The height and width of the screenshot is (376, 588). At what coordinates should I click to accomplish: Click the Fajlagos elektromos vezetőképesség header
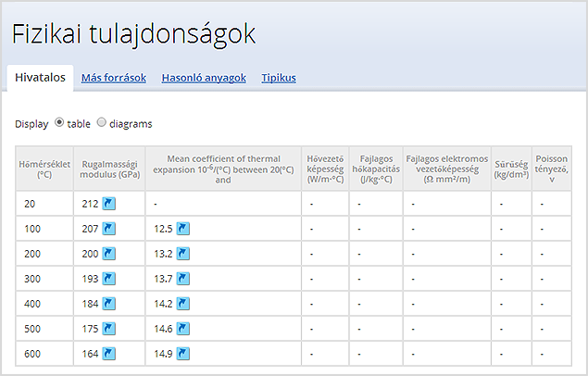[447, 169]
